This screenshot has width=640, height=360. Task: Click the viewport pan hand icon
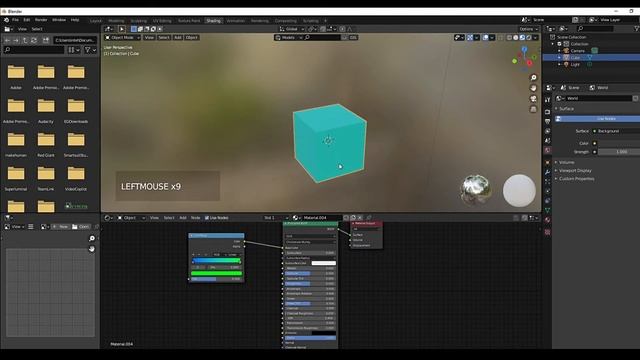pyautogui.click(x=533, y=88)
